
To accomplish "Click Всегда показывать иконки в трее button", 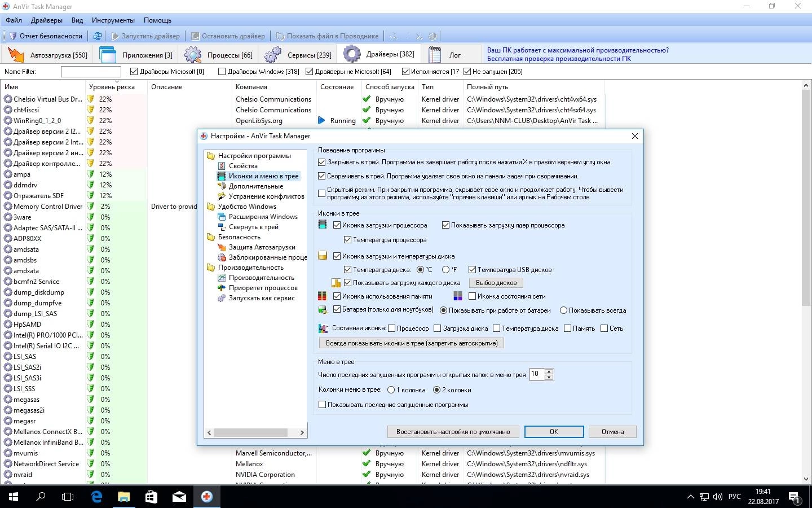I will 412,343.
